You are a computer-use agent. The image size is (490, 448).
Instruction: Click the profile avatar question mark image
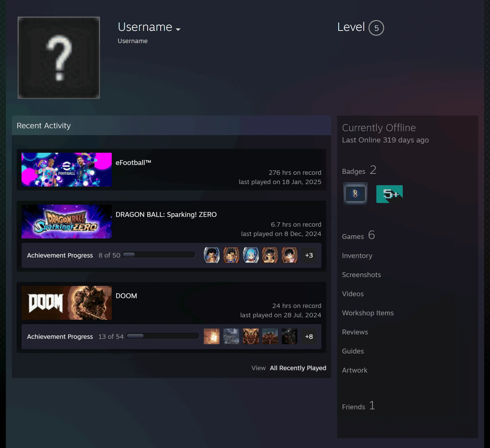59,58
